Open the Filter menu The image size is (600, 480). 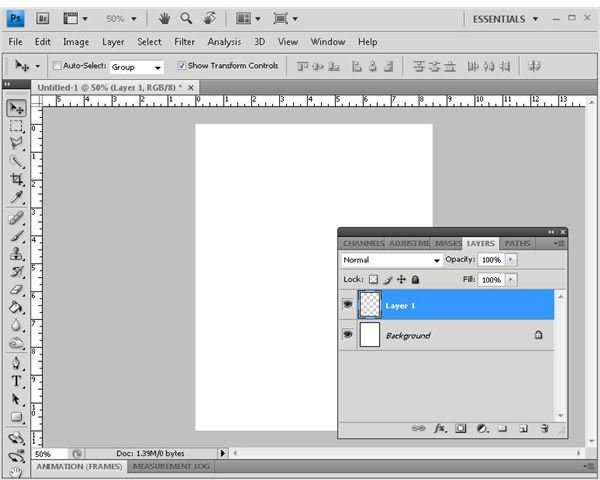point(184,42)
